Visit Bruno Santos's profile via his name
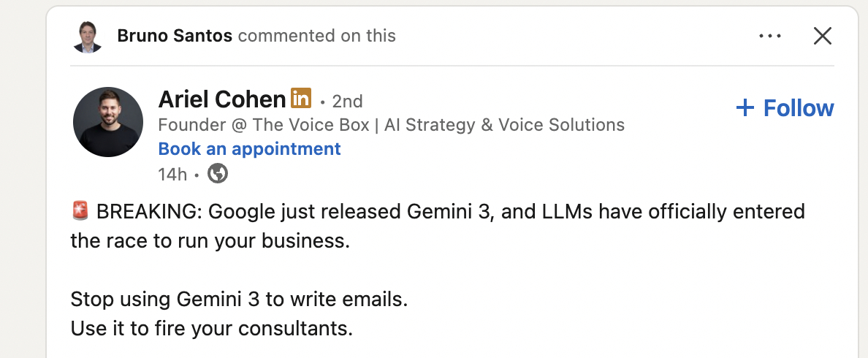868x358 pixels. click(x=175, y=36)
